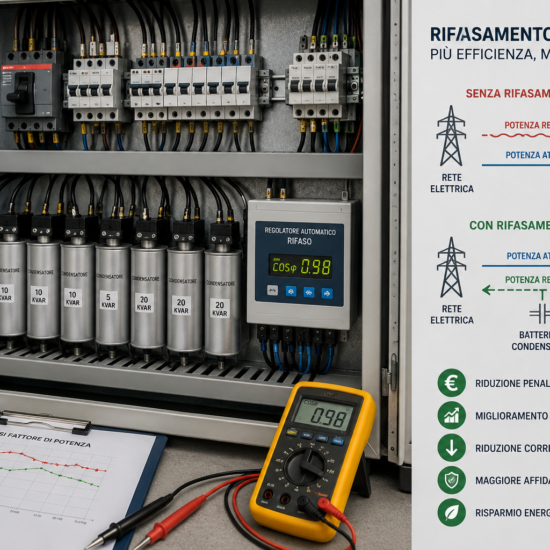Image resolution: width=550 pixels, height=550 pixels.
Task: Click the RIFASAMENTO poster heading
Action: [x=490, y=34]
